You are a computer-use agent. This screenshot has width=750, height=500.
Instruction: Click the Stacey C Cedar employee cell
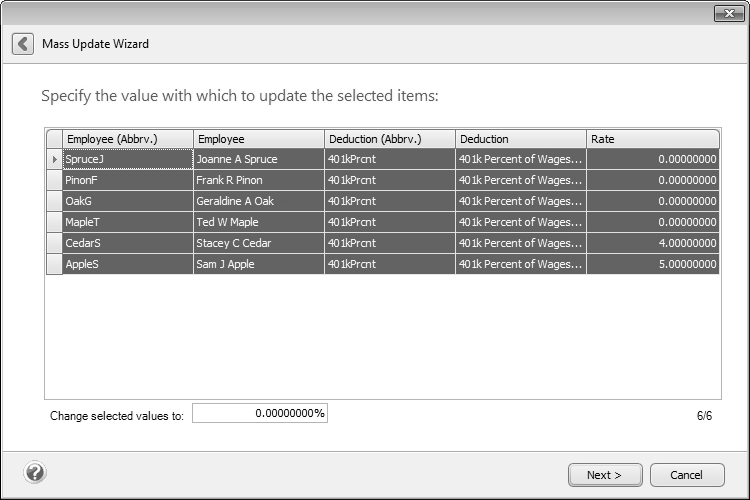pyautogui.click(x=258, y=243)
